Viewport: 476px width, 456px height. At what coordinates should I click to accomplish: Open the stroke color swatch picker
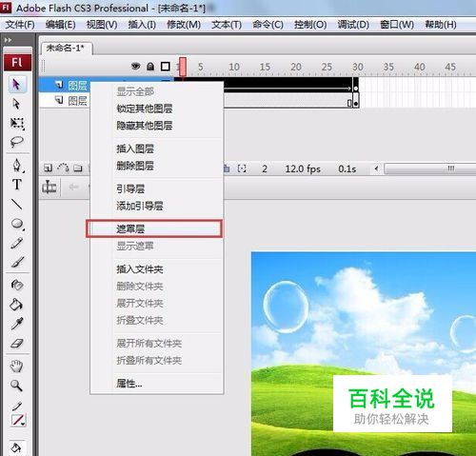pyautogui.click(x=18, y=420)
